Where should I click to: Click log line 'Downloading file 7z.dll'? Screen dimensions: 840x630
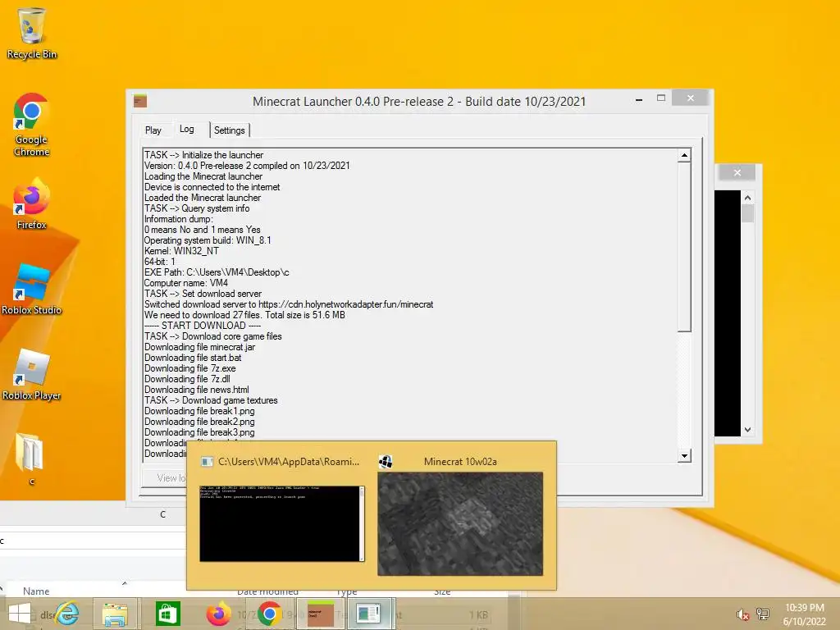point(188,379)
